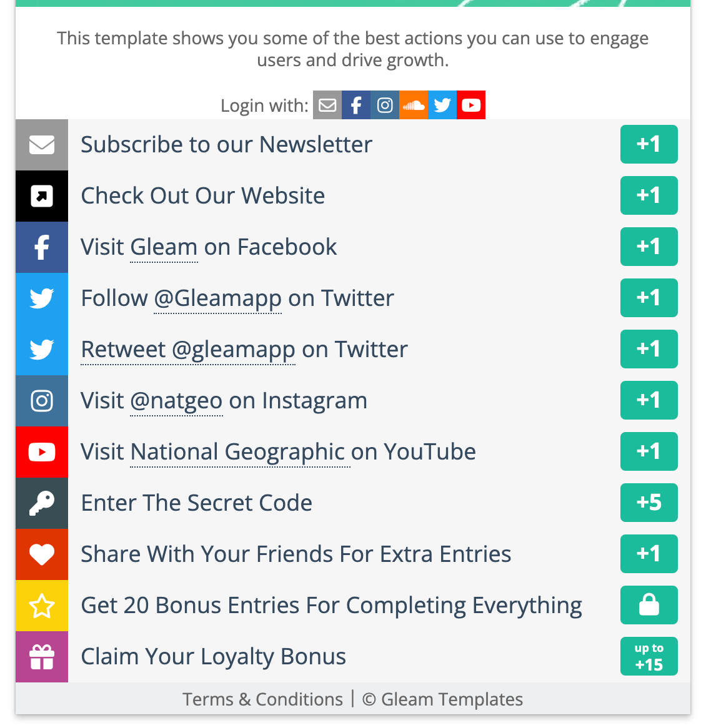This screenshot has width=701, height=728.
Task: Expand Check Out Our Website entry
Action: (x=353, y=196)
